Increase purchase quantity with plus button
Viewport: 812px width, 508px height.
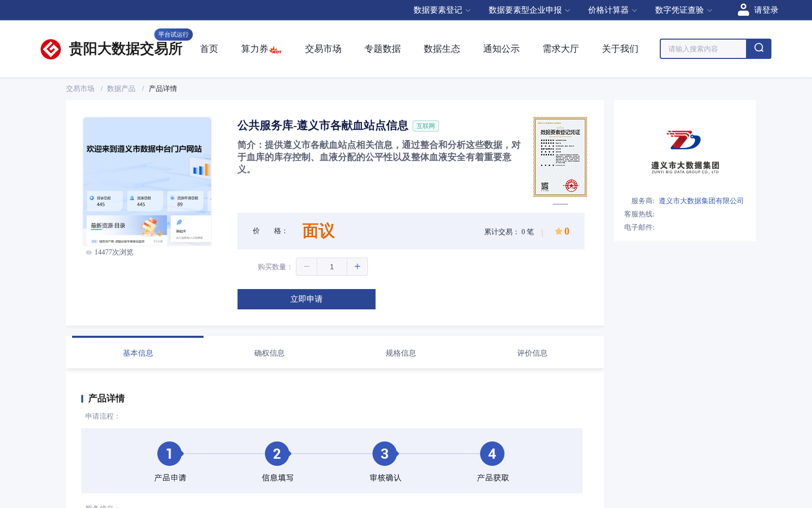click(x=357, y=267)
